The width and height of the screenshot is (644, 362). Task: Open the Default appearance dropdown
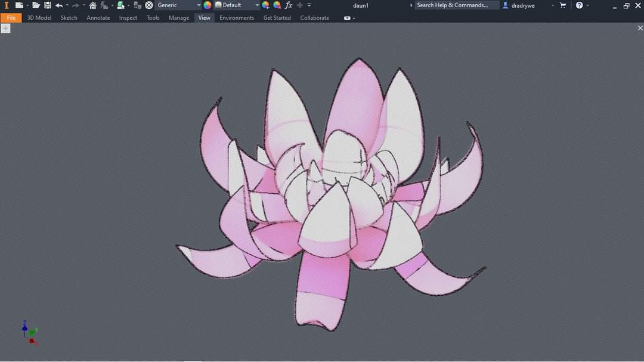(237, 5)
